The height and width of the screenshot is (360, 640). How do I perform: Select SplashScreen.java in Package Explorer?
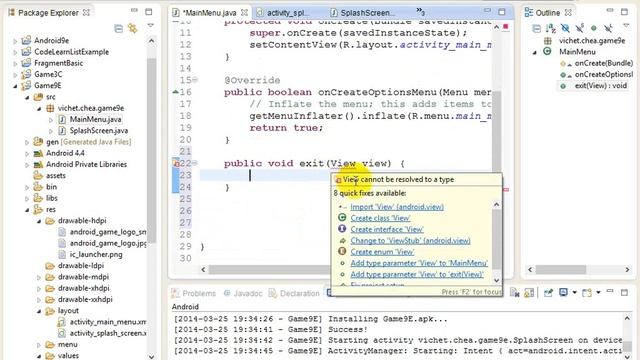98,131
